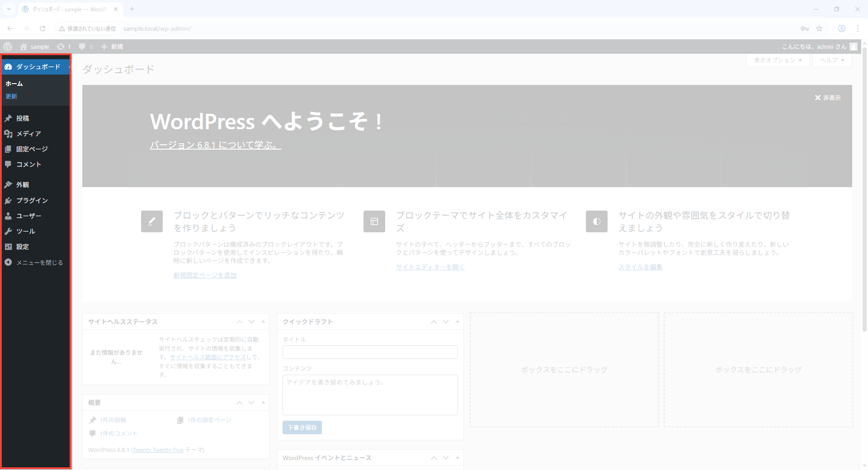Dismiss welcome panel with 非表示
This screenshot has width=868, height=470.
[828, 98]
